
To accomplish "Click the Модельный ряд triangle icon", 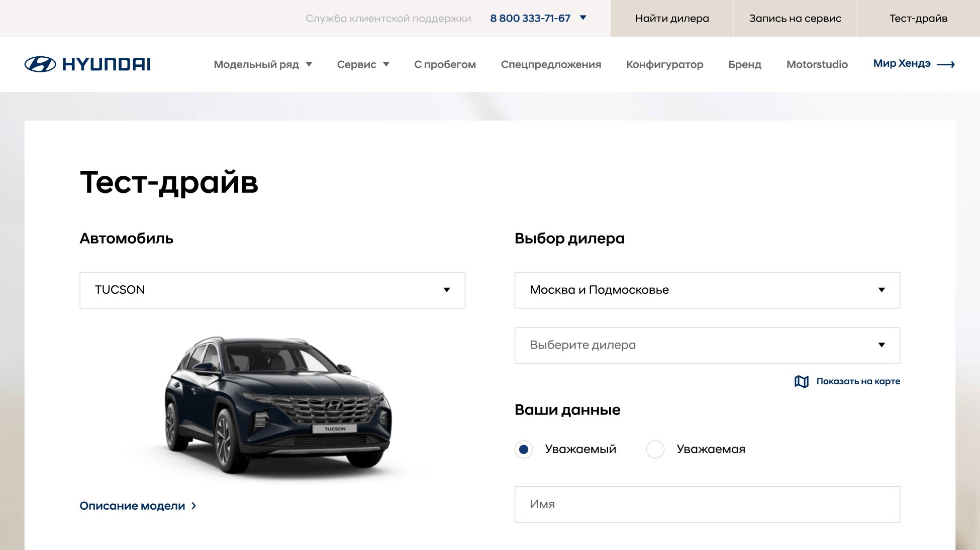I will point(309,64).
